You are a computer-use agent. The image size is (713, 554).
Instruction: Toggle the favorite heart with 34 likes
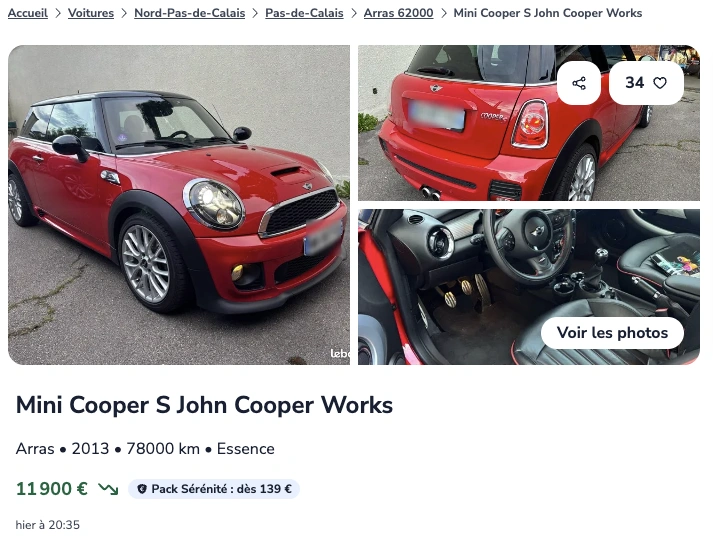pyautogui.click(x=646, y=83)
